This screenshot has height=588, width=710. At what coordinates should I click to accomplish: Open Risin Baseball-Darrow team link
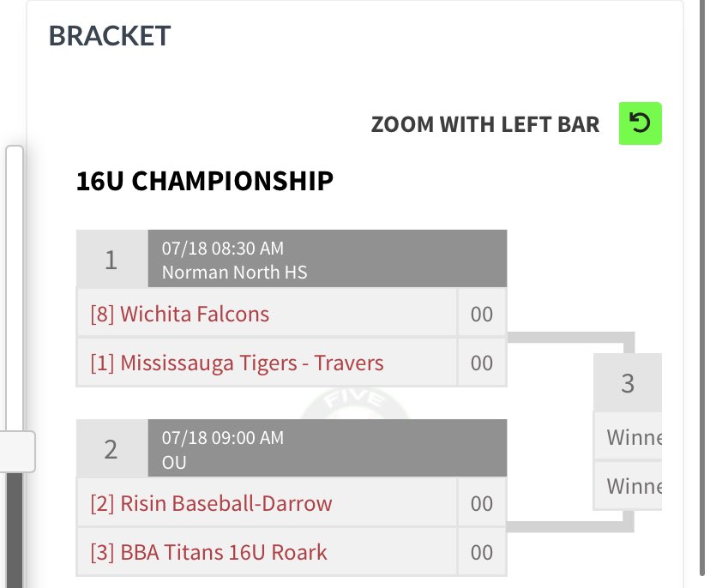pyautogui.click(x=211, y=503)
